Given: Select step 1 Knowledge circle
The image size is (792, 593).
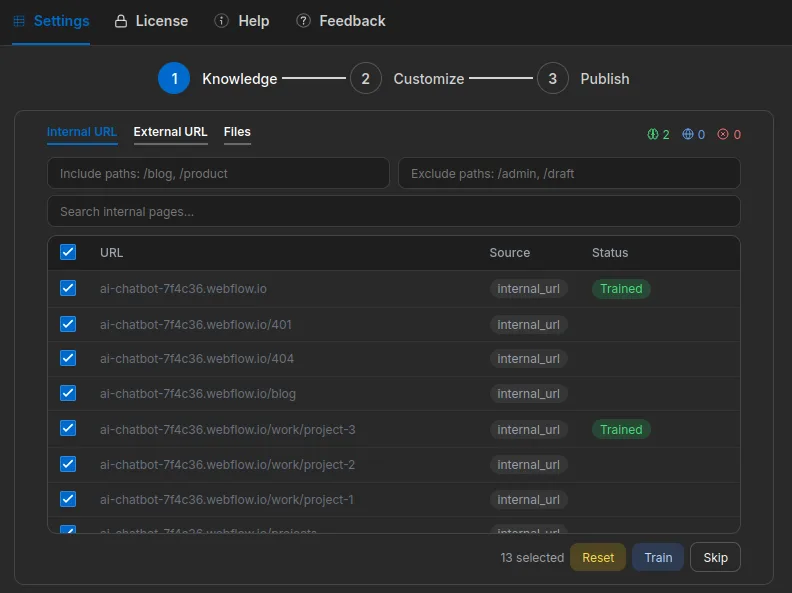Looking at the screenshot, I should (174, 78).
